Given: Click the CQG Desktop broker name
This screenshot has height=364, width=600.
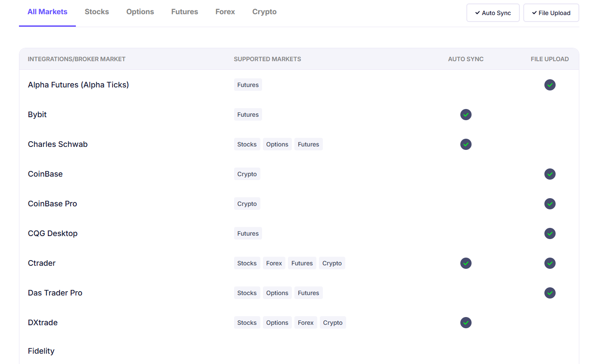Looking at the screenshot, I should click(x=53, y=233).
